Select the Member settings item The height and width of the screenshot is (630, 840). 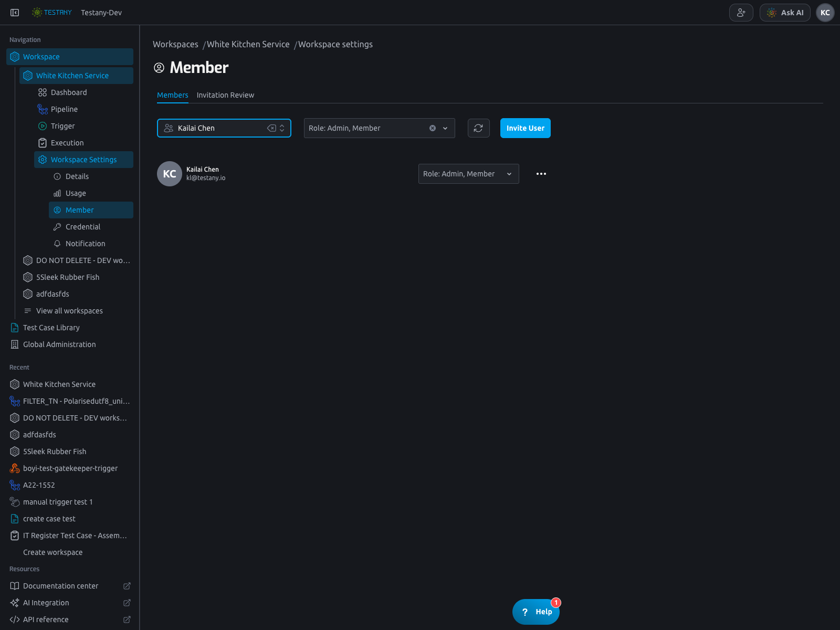91,210
